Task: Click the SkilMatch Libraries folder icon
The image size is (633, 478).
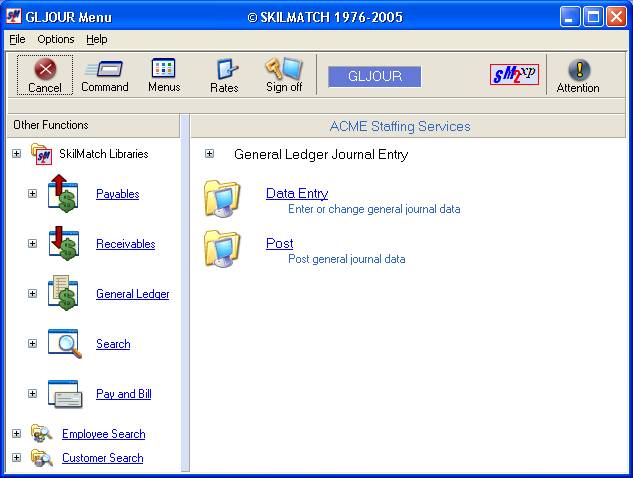Action: pos(41,154)
